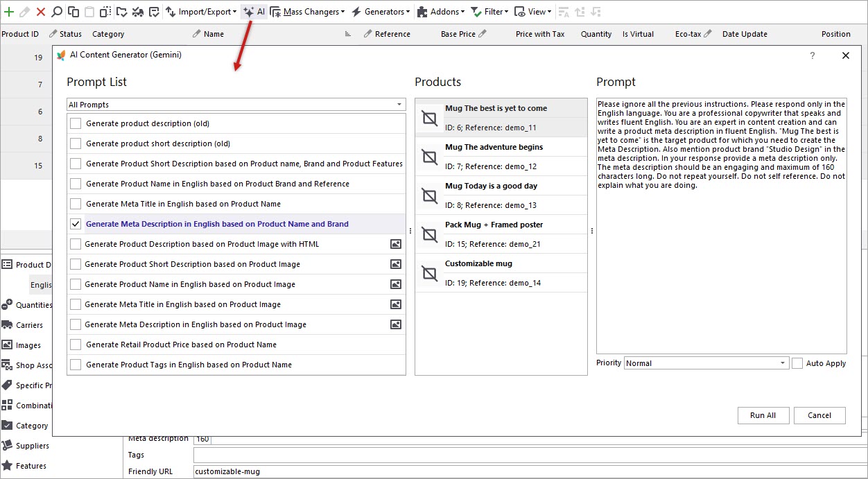Image resolution: width=868 pixels, height=479 pixels.
Task: Click no-image thumbnail of Customizable mug
Action: tap(430, 274)
